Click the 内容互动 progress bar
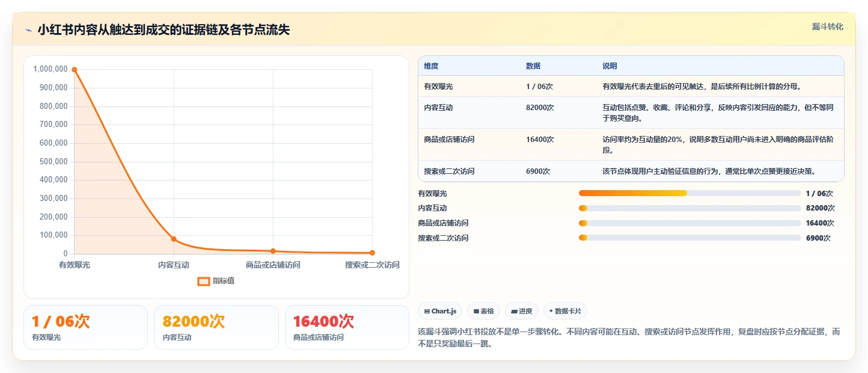Screen dimensions: 868x373 coord(689,208)
